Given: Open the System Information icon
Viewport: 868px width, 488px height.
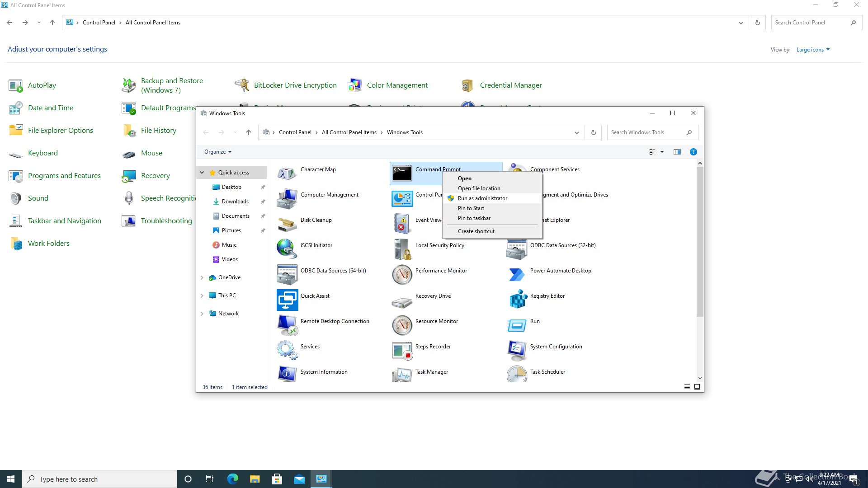Looking at the screenshot, I should [x=287, y=374].
